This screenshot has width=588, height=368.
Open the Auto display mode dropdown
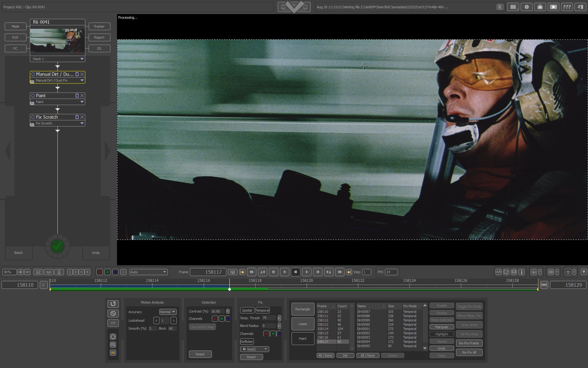click(148, 272)
